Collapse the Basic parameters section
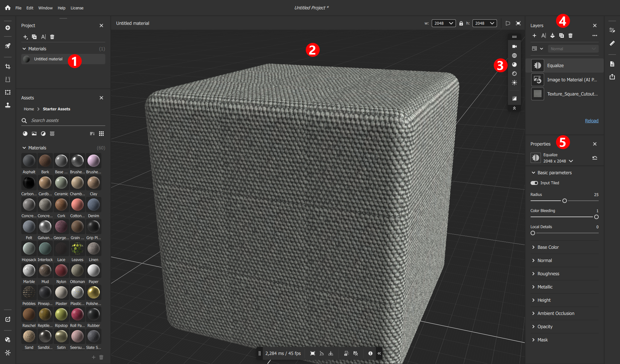620x364 pixels. [x=533, y=173]
